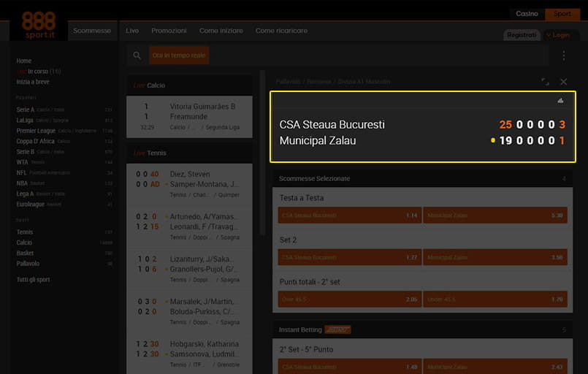The height and width of the screenshot is (374, 588).
Task: Click Ora in tempo reale button
Action: [179, 55]
